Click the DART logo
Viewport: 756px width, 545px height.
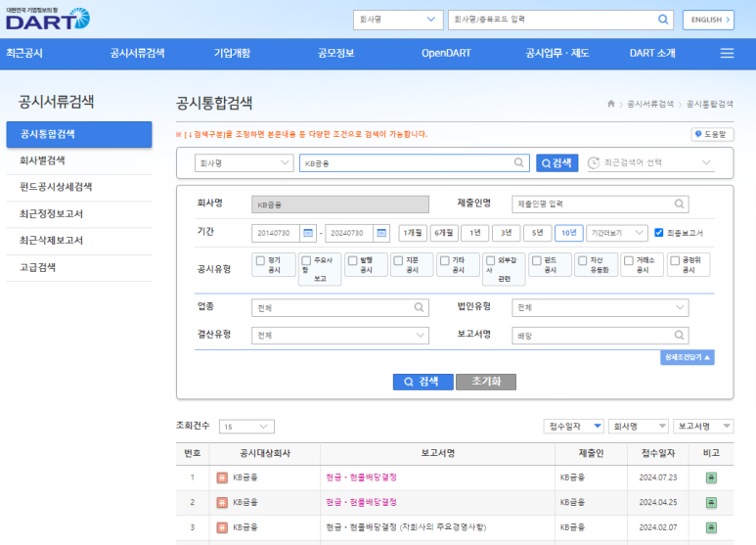click(x=48, y=19)
